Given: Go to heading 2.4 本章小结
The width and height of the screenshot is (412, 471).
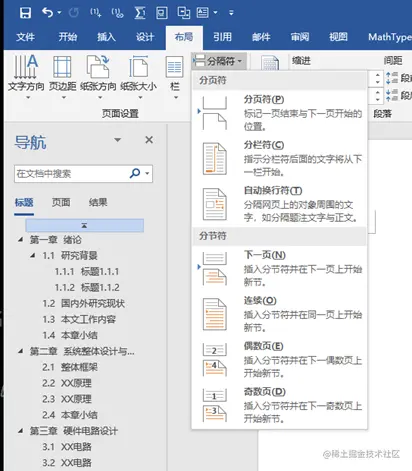Looking at the screenshot, I should (70, 415).
